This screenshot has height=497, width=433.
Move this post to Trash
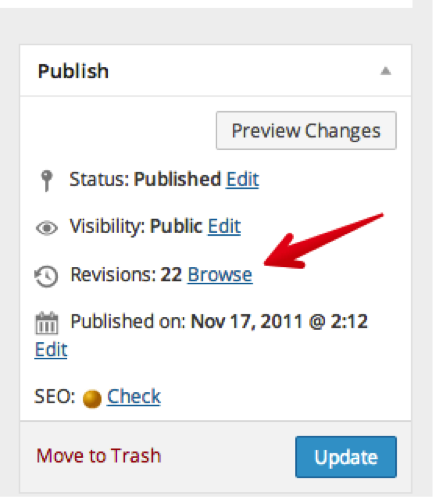99,456
